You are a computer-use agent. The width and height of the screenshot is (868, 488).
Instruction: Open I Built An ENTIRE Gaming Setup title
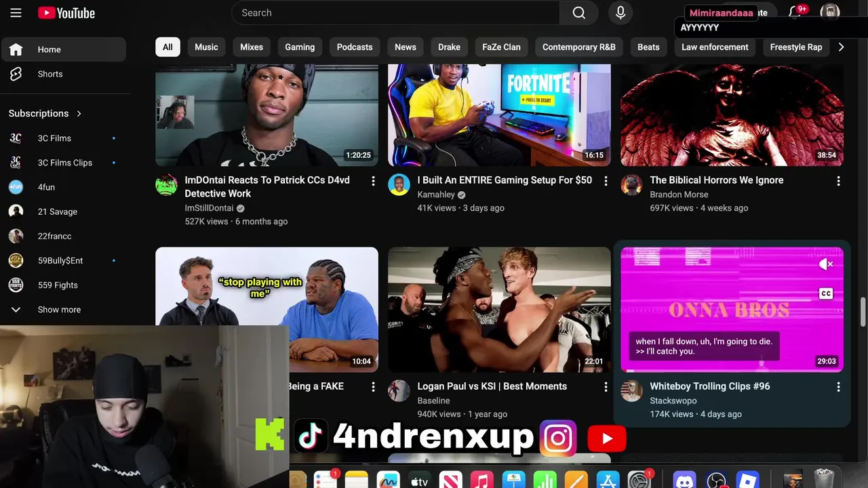(x=505, y=180)
